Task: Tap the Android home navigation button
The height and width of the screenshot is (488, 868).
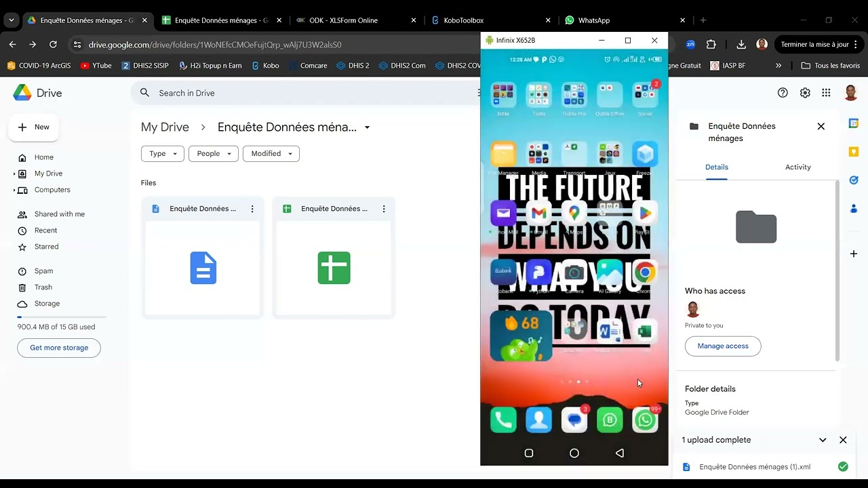Action: 574,453
